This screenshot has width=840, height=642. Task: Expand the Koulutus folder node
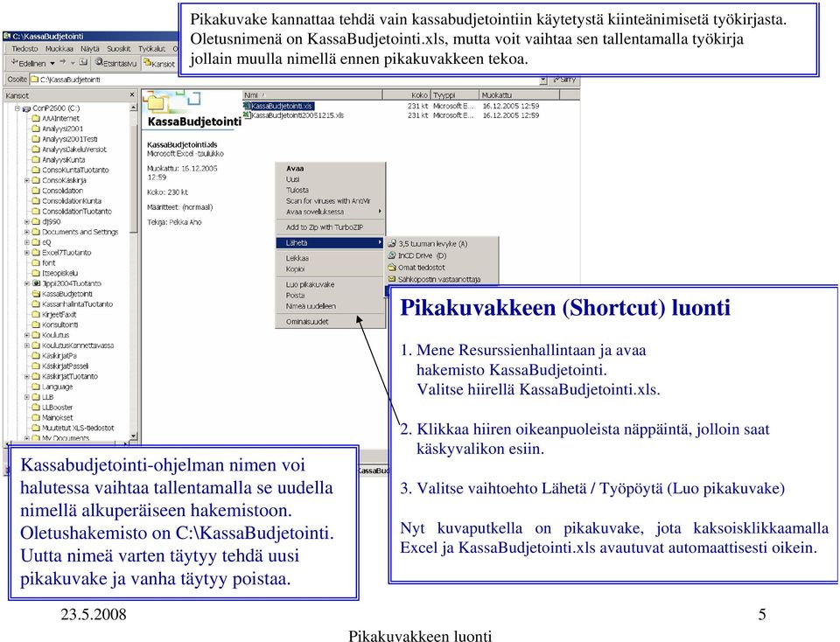click(x=27, y=335)
